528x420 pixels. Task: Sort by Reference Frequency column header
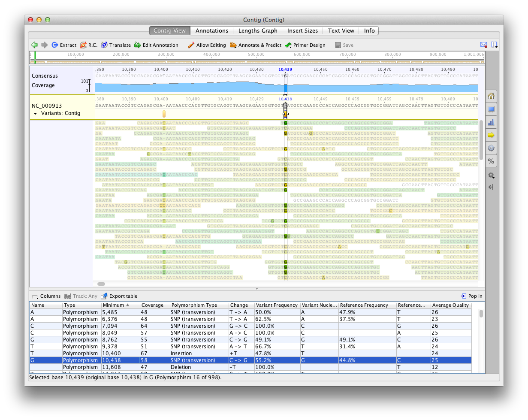pos(367,305)
